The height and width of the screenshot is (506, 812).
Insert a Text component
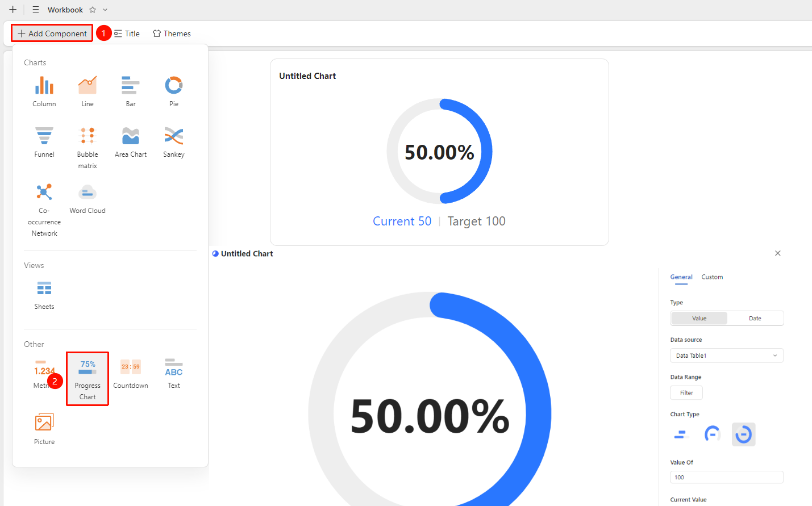click(x=174, y=373)
